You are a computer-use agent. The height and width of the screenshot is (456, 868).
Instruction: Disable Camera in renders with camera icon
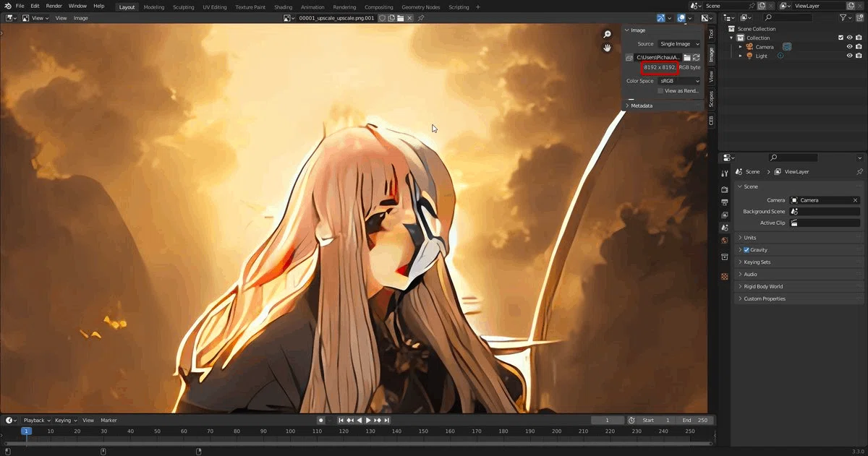[x=859, y=47]
